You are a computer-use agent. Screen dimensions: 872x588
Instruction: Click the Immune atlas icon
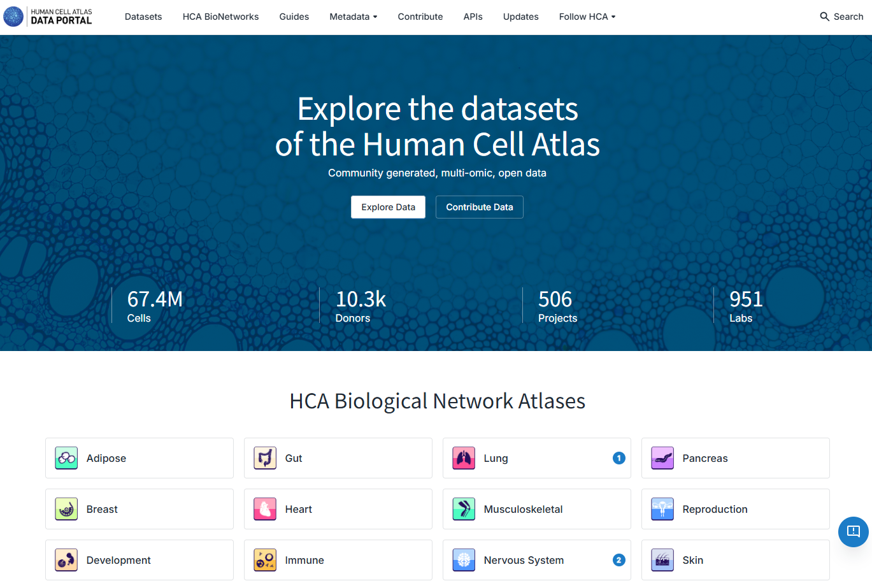tap(265, 560)
